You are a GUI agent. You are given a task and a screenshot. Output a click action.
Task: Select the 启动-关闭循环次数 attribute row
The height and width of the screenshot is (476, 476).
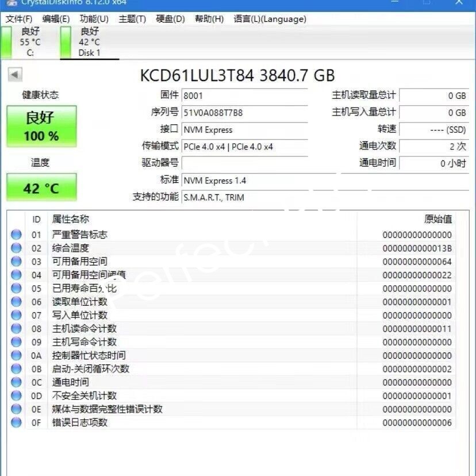click(231, 369)
